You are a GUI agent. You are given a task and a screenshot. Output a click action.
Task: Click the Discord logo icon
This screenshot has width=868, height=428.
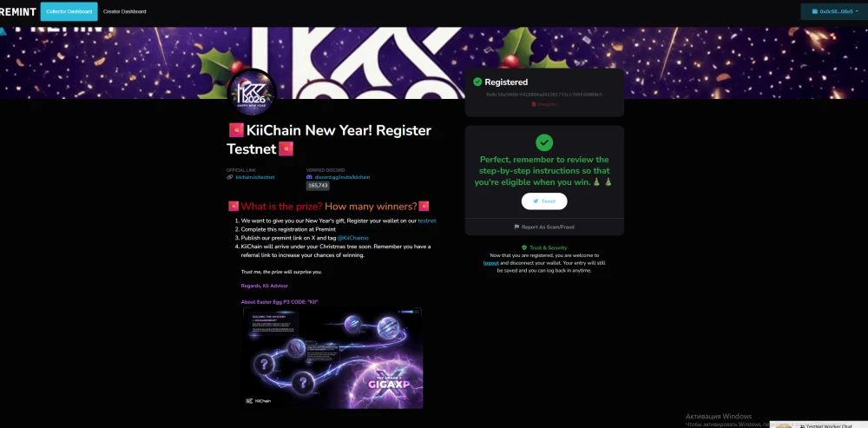point(310,177)
